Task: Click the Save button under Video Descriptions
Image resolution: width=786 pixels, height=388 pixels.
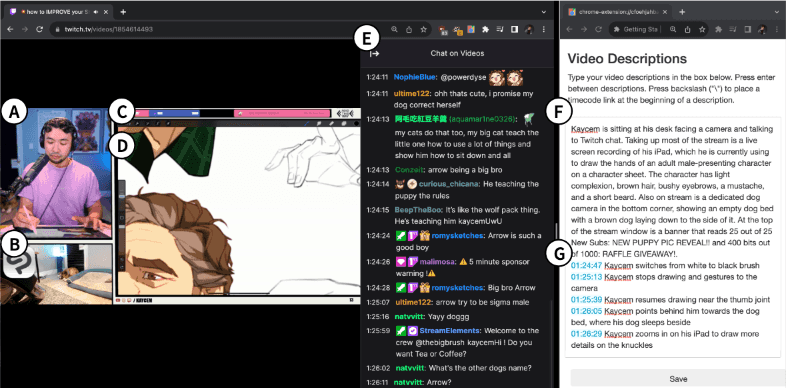Action: pyautogui.click(x=678, y=379)
